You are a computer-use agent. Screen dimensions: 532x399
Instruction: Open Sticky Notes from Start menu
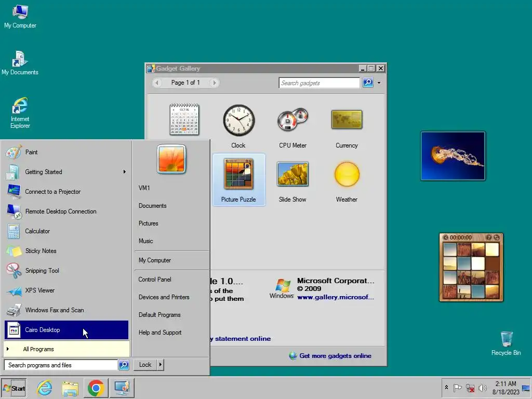click(66, 251)
